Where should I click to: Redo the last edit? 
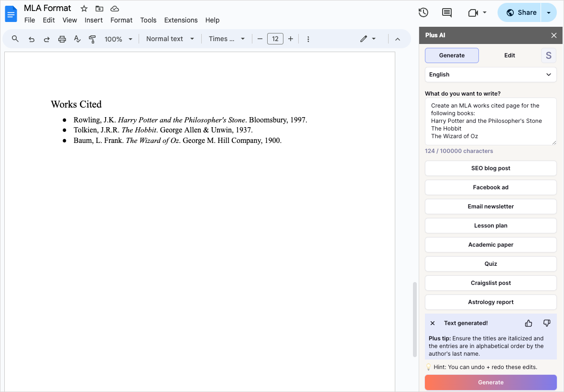click(46, 39)
